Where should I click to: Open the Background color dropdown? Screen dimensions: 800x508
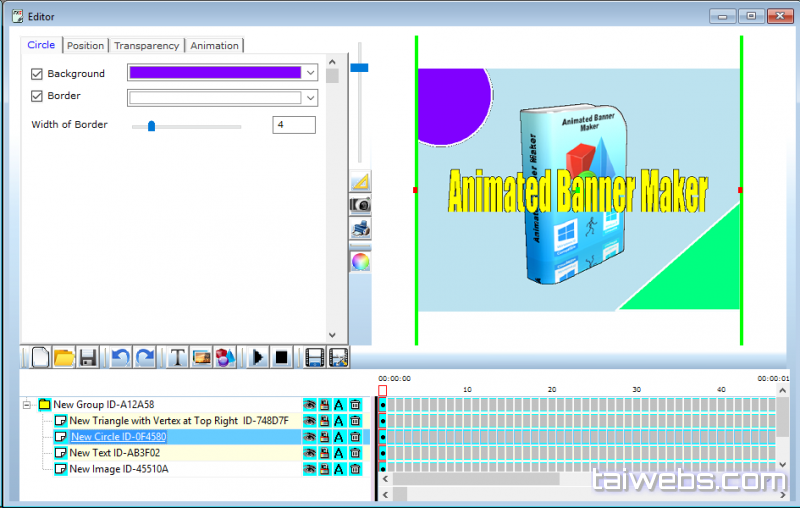point(311,73)
